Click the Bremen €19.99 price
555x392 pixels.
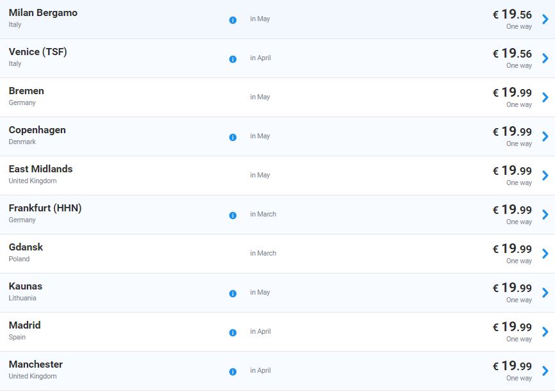tap(512, 92)
